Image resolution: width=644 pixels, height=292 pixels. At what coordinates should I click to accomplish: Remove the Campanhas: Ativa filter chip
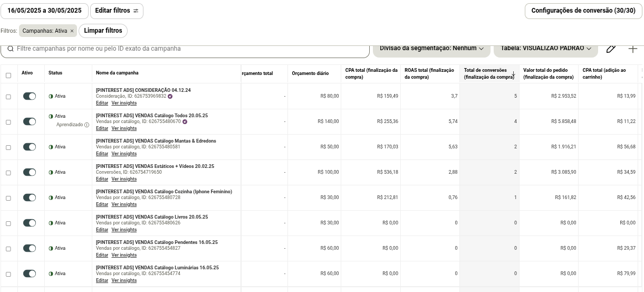pyautogui.click(x=72, y=31)
